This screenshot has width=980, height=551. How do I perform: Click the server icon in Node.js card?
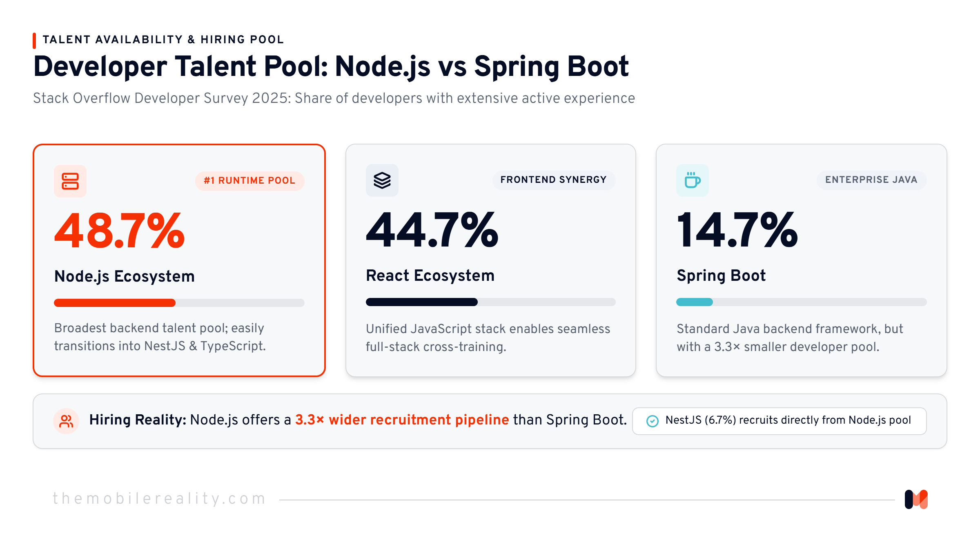[70, 181]
